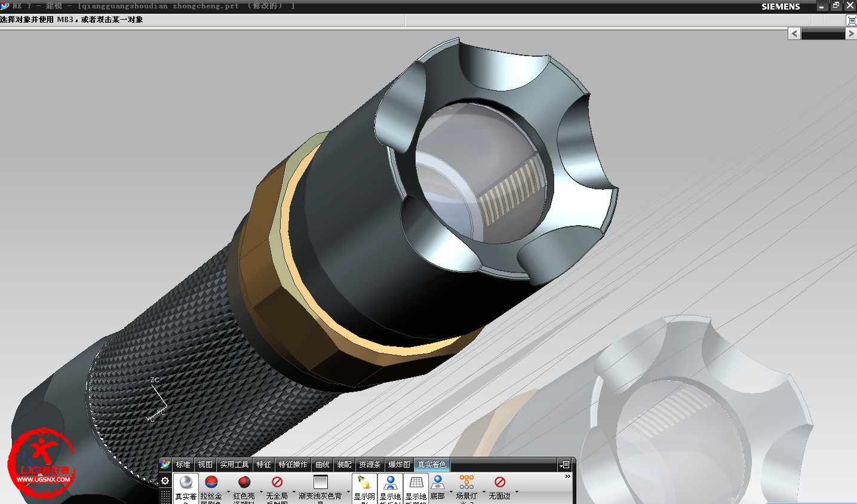857x504 pixels.
Task: Open the 实用工具 (Utilities) tab
Action: pyautogui.click(x=234, y=465)
